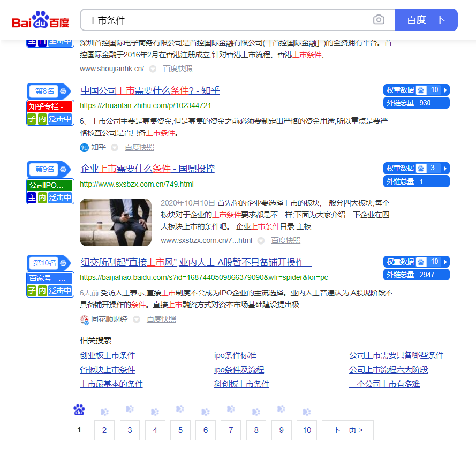Open related search 公司上市需要具备哪些条件
476x449 pixels.
click(396, 355)
